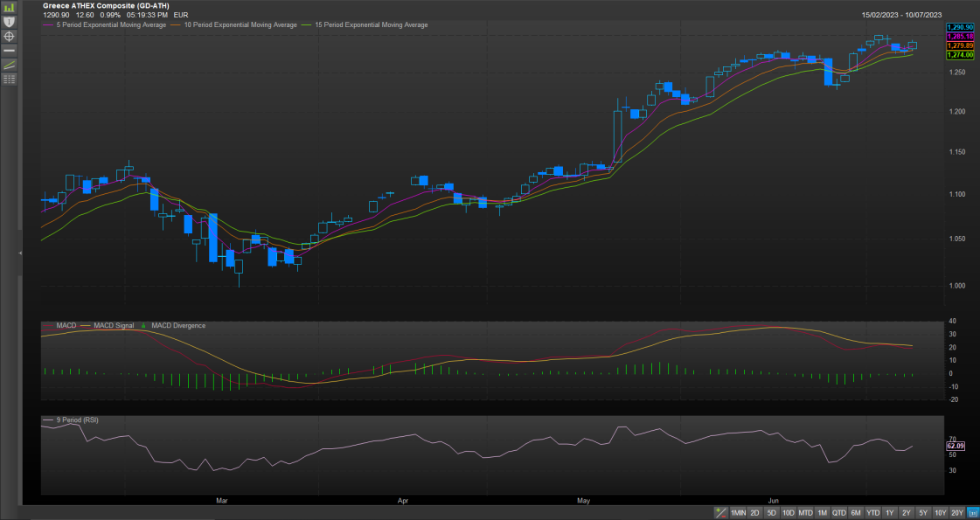Open the data table grid icon
Image resolution: width=980 pixels, height=520 pixels.
[10, 80]
